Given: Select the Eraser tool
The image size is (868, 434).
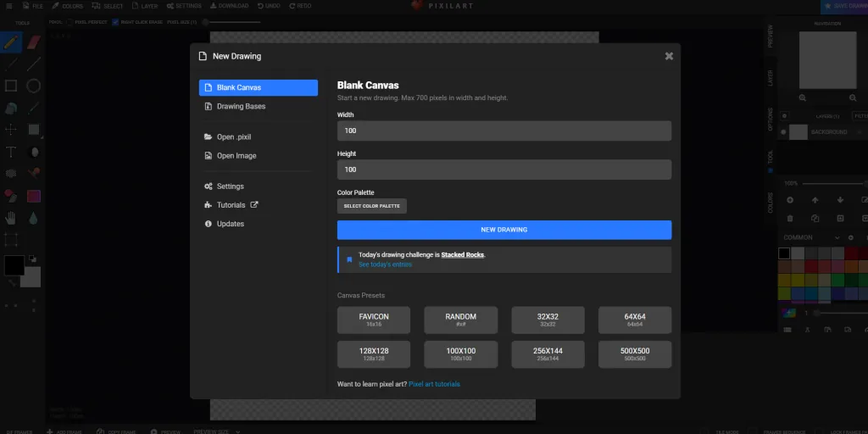Looking at the screenshot, I should (x=34, y=42).
